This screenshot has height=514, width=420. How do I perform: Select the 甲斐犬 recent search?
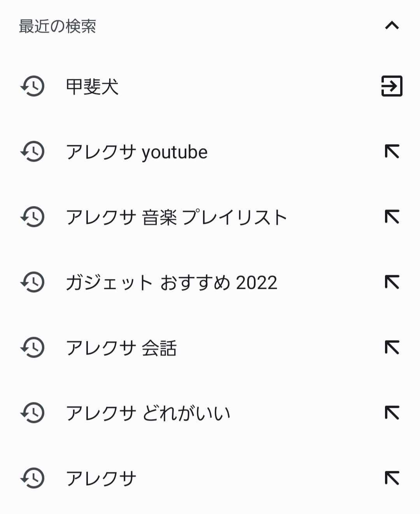point(93,86)
